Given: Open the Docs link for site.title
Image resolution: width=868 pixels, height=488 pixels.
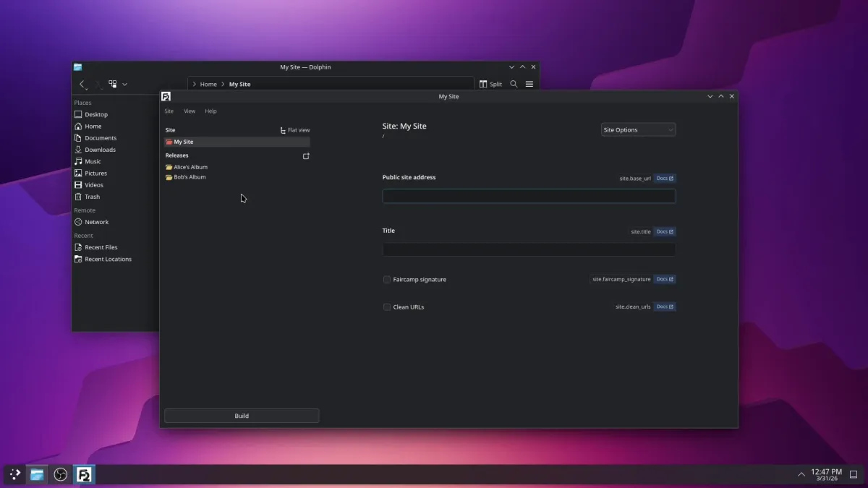Looking at the screenshot, I should [x=664, y=231].
